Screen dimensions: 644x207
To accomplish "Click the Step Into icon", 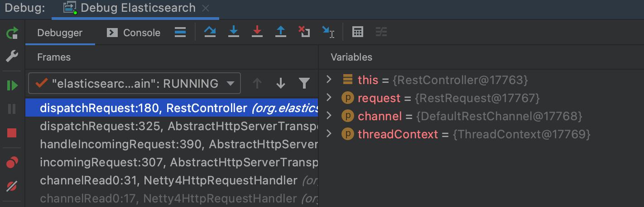I will pyautogui.click(x=234, y=32).
